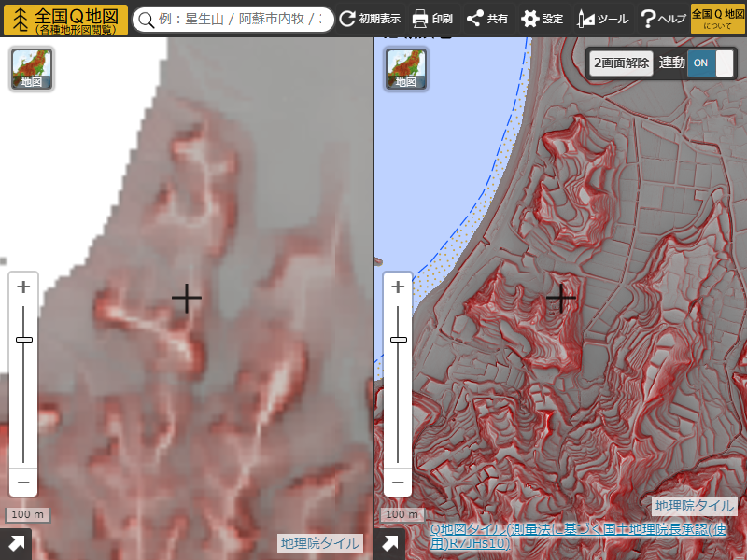Open right map 地図 layer selector
This screenshot has width=747, height=560.
(405, 69)
